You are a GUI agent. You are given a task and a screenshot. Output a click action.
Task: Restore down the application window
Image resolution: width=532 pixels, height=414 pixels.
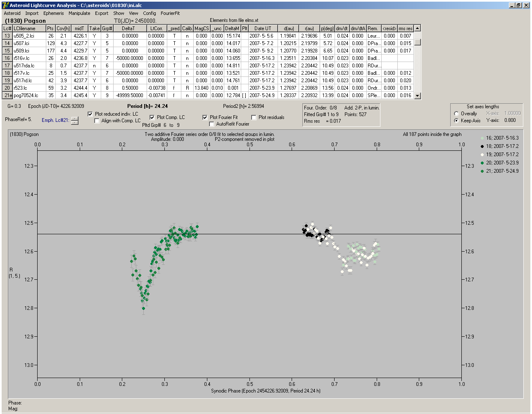[x=518, y=5]
